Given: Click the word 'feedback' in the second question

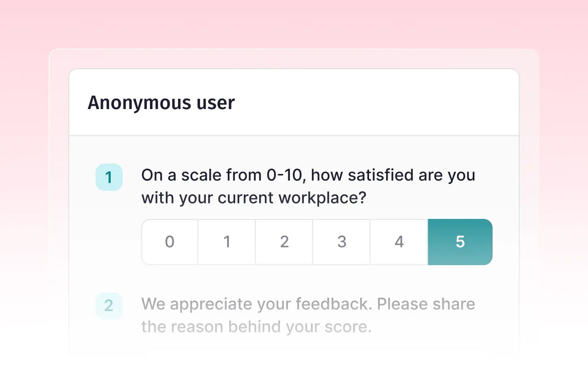Looking at the screenshot, I should point(333,304).
